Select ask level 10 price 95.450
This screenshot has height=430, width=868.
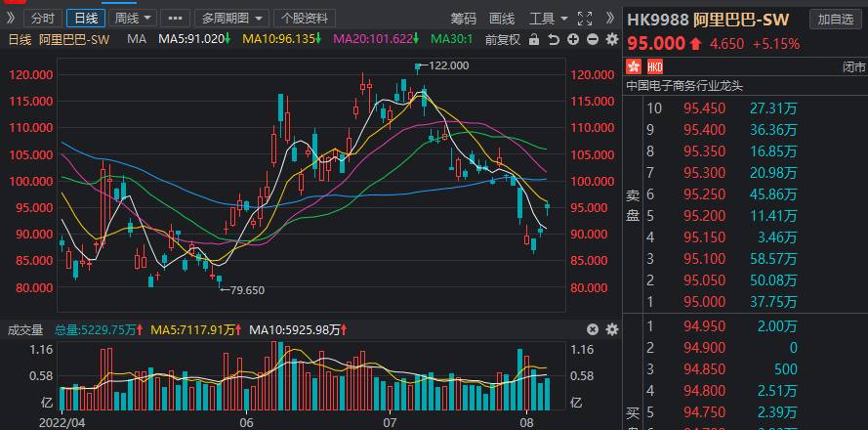click(x=704, y=108)
